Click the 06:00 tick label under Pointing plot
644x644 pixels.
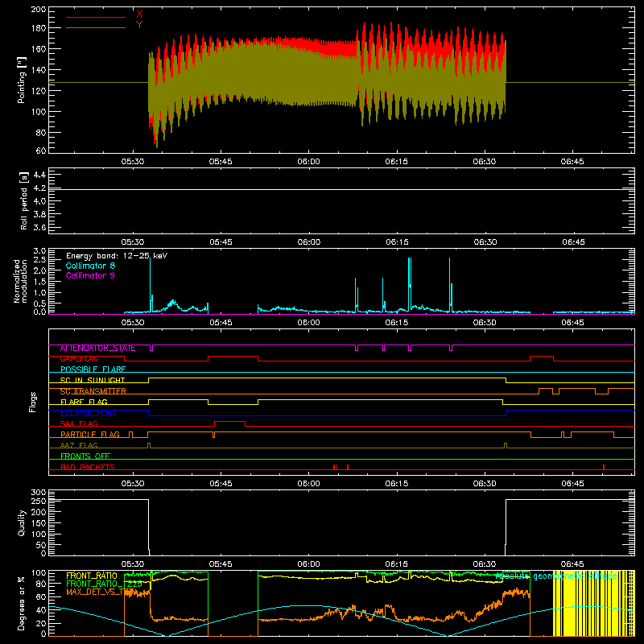(x=308, y=162)
